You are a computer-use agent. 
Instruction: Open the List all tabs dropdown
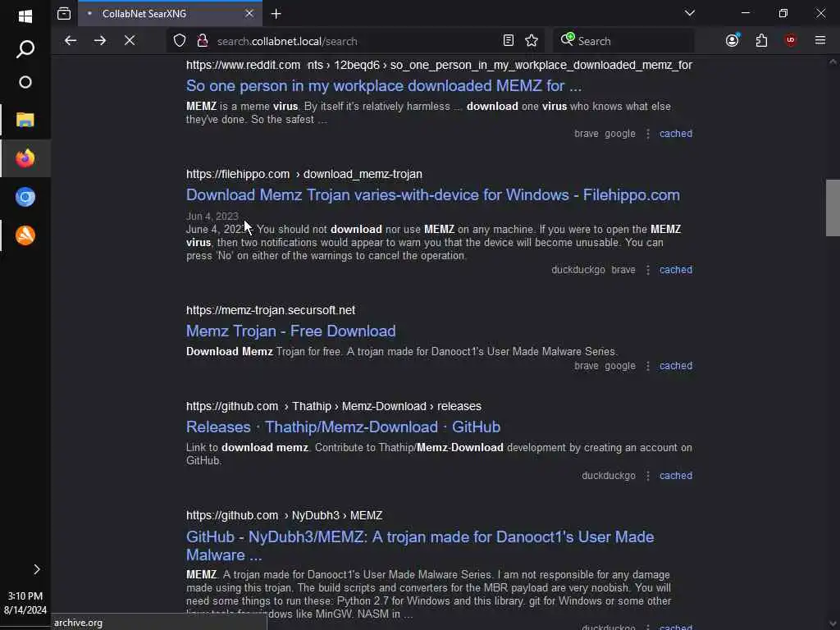tap(689, 13)
